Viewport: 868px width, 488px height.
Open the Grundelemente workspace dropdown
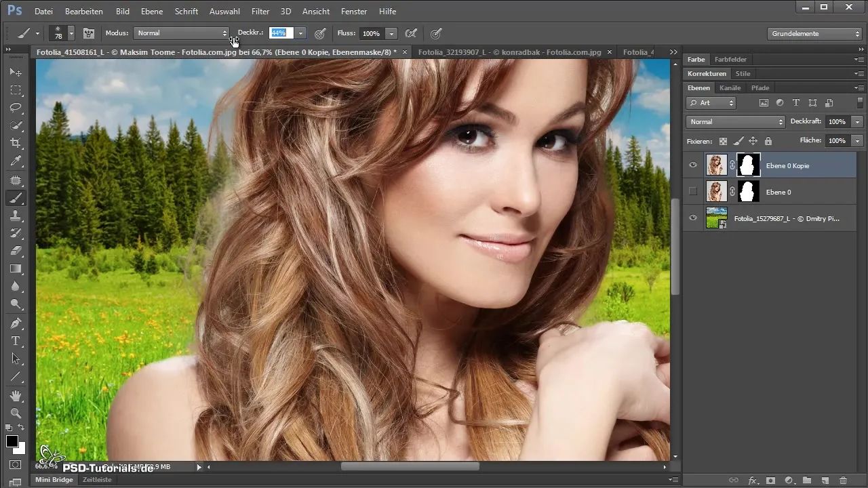(x=815, y=33)
